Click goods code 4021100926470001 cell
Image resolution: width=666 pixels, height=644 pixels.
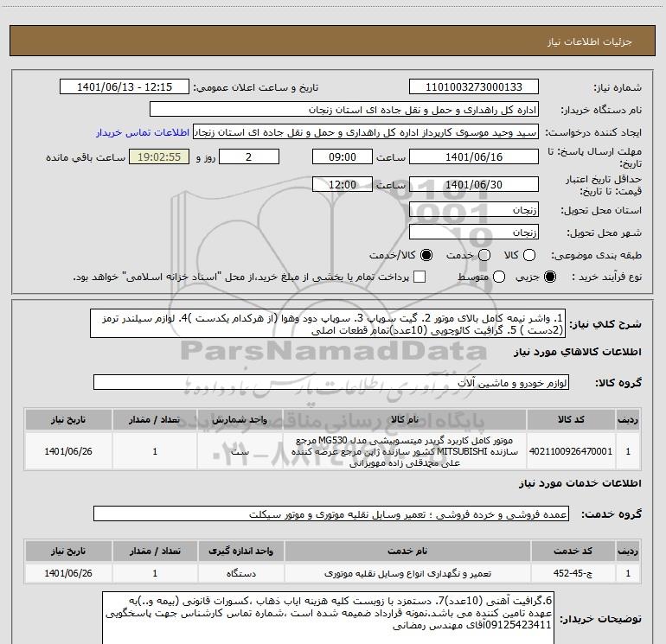point(571,451)
